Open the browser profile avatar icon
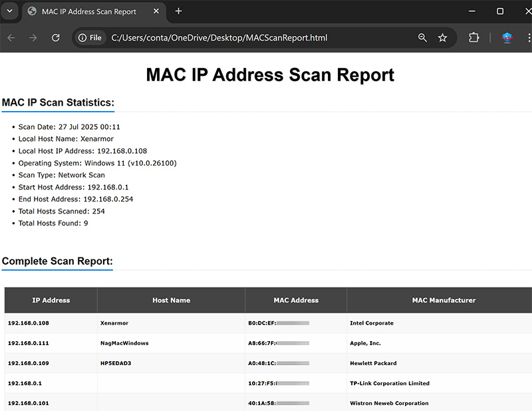 pyautogui.click(x=507, y=38)
